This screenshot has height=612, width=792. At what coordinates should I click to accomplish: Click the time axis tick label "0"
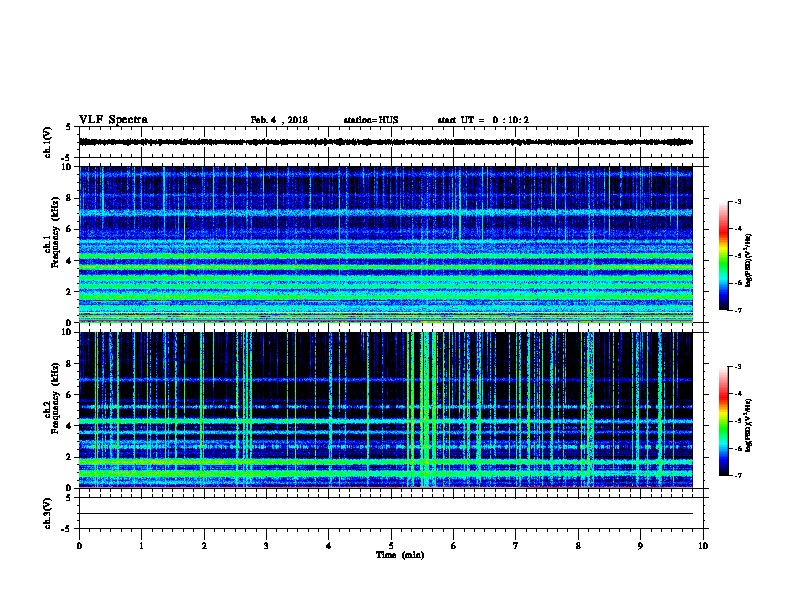pos(79,545)
